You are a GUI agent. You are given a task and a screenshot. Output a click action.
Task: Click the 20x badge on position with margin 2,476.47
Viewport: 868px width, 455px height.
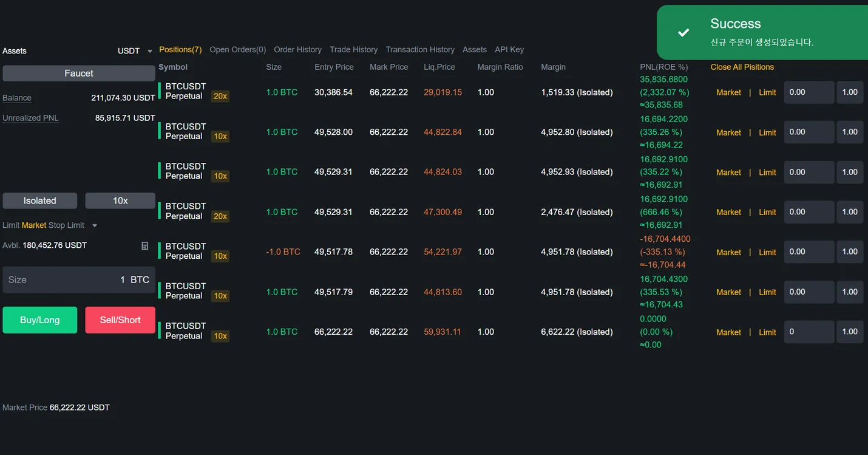pyautogui.click(x=220, y=216)
